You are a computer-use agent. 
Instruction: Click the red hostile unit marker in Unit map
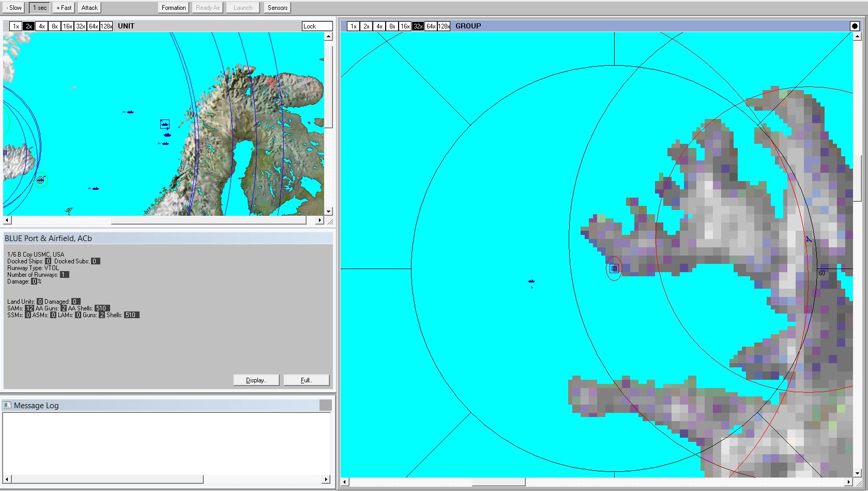(271, 81)
